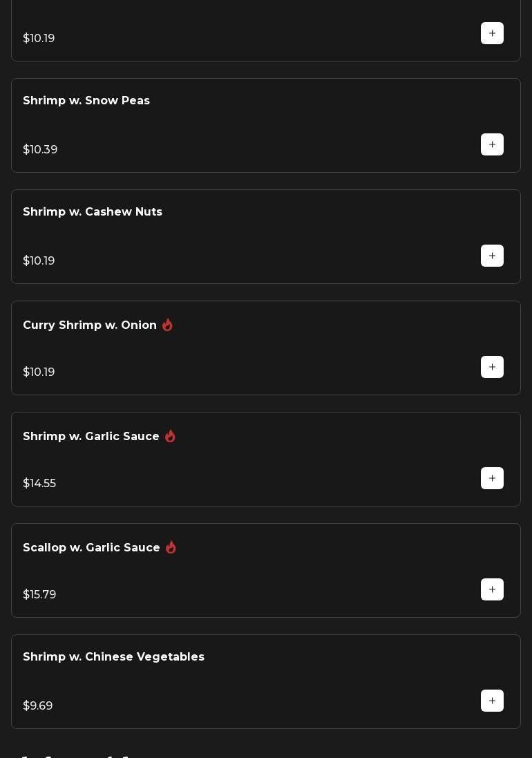Screen dimensions: 532x758
Task: Click plus icon for Scallop w. Garlic Sauce
Action: coord(492,589)
